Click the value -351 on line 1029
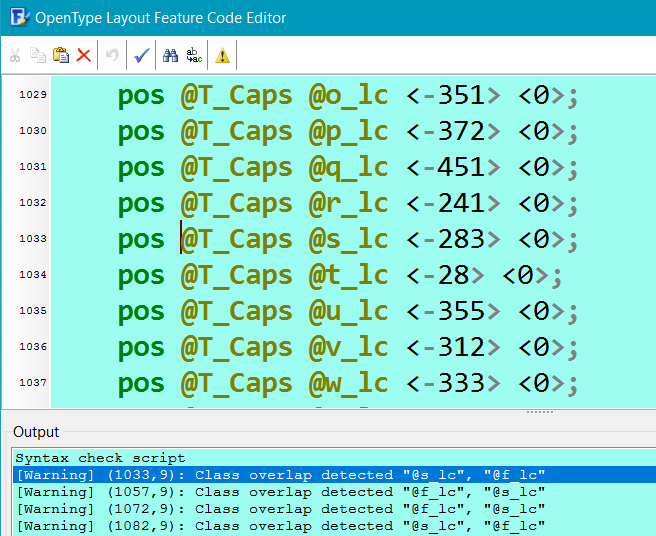Screen dimensions: 656x536 click(454, 96)
